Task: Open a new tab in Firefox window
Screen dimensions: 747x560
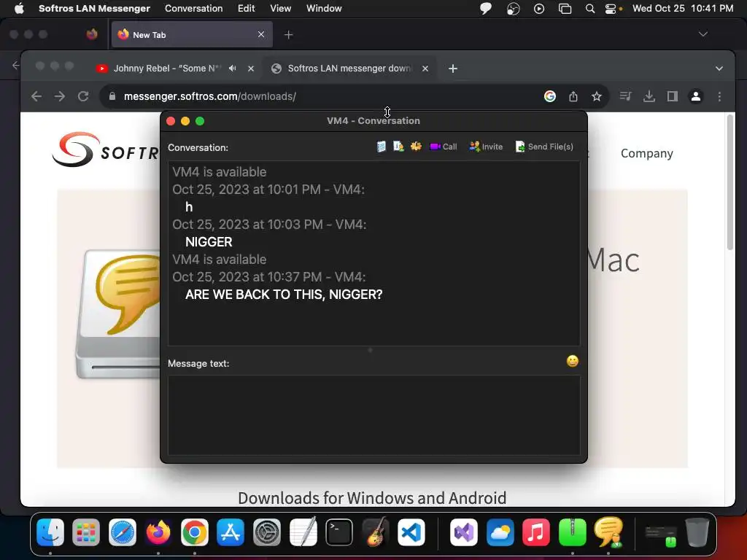Action: 288,35
